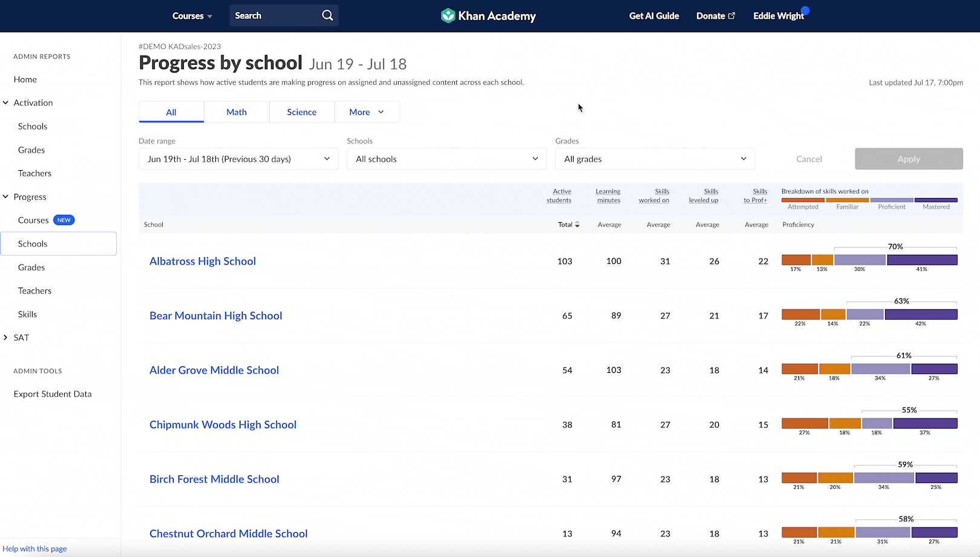Switch to the All tab
Screen dimensions: 980x557
coord(171,112)
